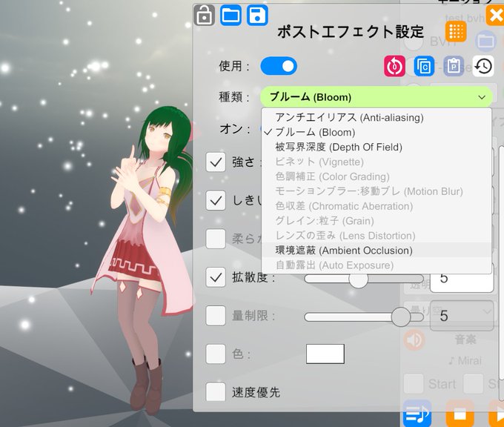Toggle the 使用 switch
504x427 pixels.
(279, 66)
